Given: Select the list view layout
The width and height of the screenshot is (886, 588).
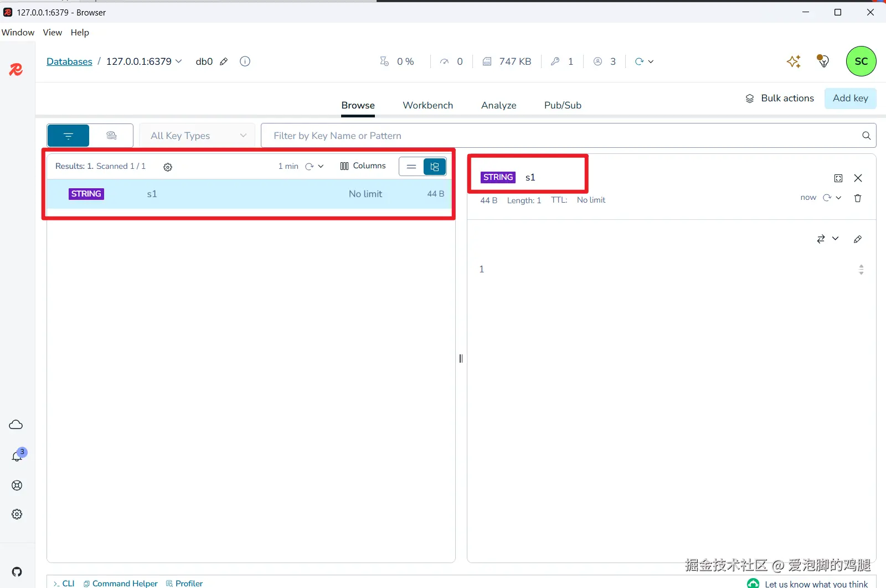Looking at the screenshot, I should click(x=411, y=166).
